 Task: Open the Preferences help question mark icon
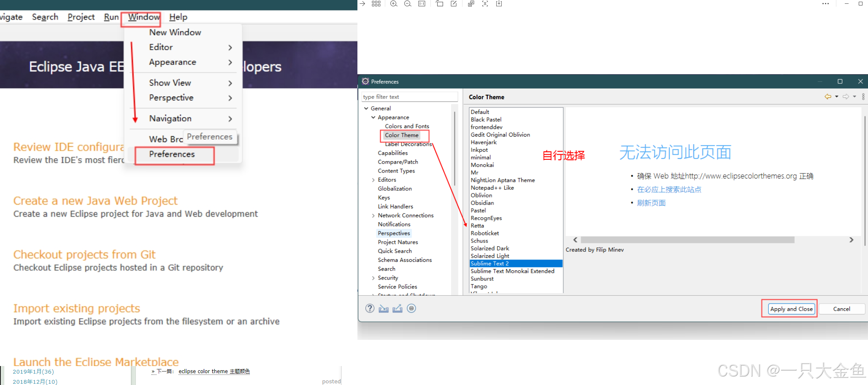click(370, 308)
